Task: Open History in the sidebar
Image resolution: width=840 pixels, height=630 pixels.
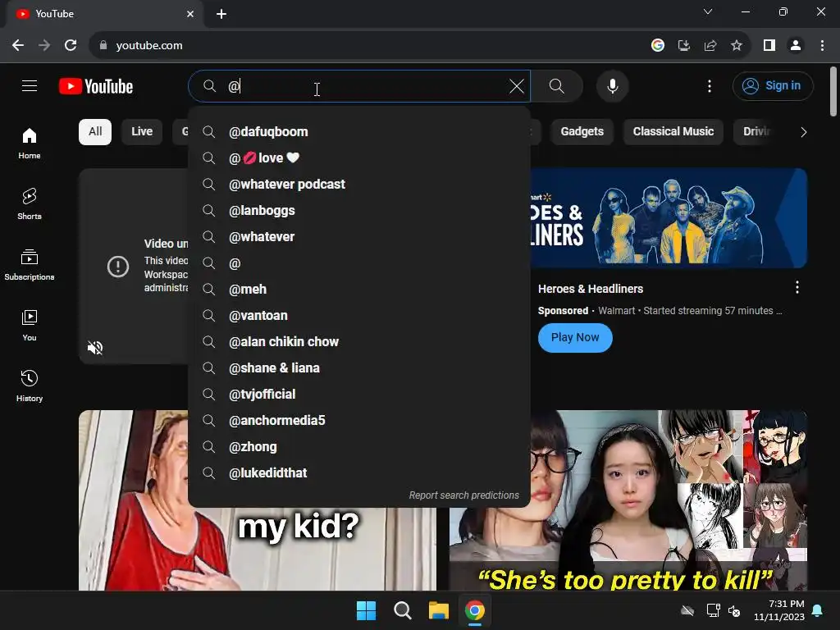Action: [x=30, y=386]
